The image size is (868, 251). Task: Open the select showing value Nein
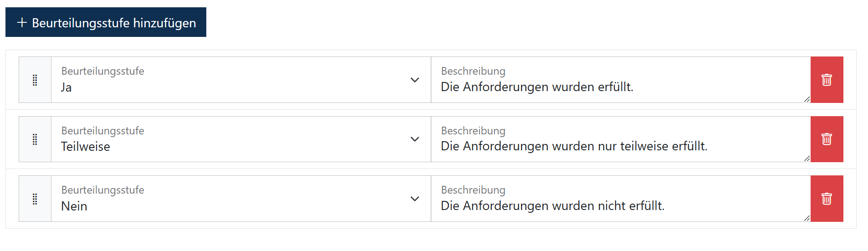241,199
